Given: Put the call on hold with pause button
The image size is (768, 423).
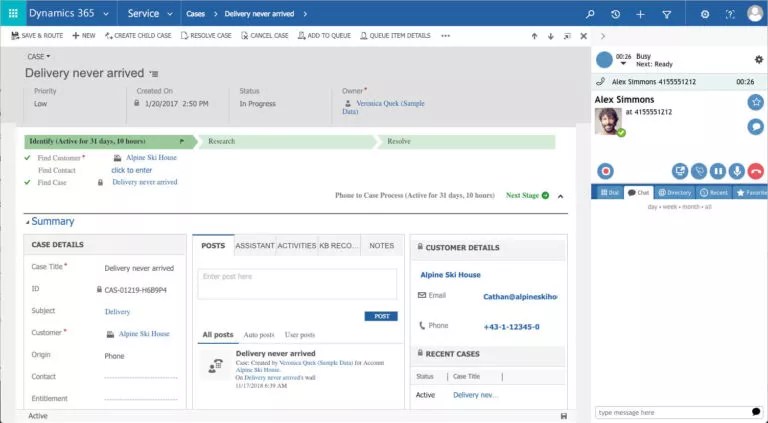Looking at the screenshot, I should coord(718,171).
